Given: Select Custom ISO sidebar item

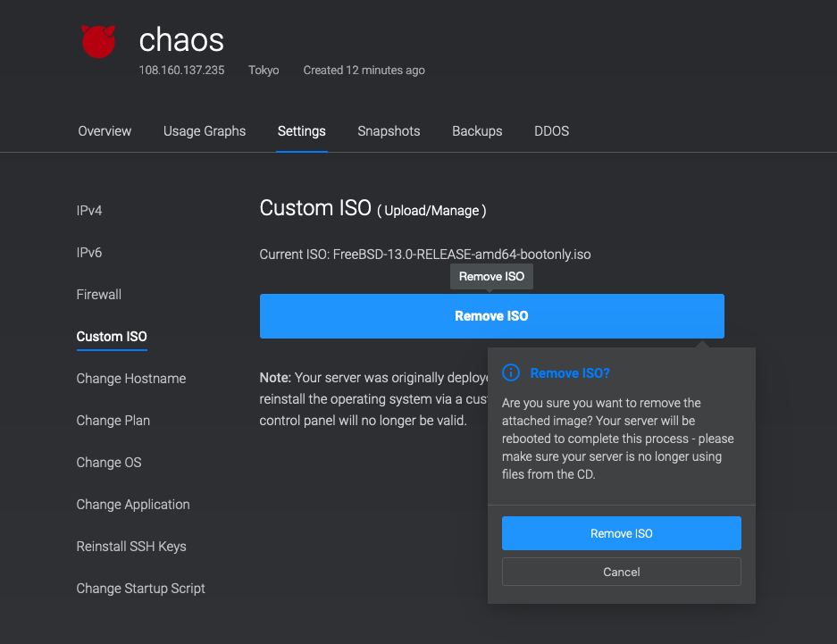Looking at the screenshot, I should coord(112,337).
